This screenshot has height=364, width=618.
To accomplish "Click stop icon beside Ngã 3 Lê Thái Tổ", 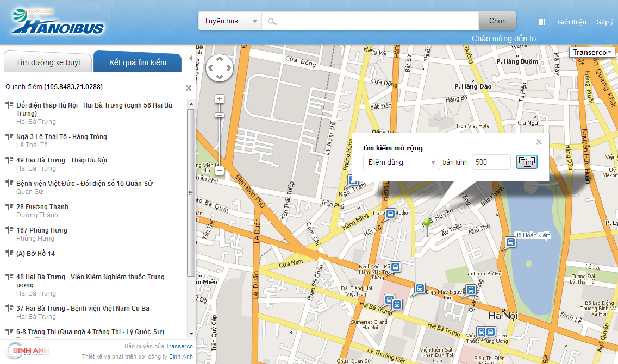I will click(9, 136).
